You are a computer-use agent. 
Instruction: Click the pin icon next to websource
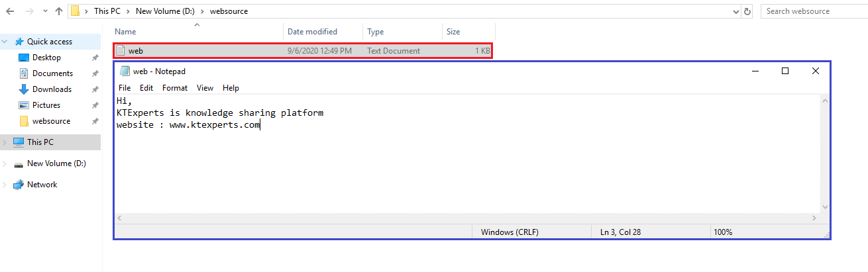[x=95, y=121]
